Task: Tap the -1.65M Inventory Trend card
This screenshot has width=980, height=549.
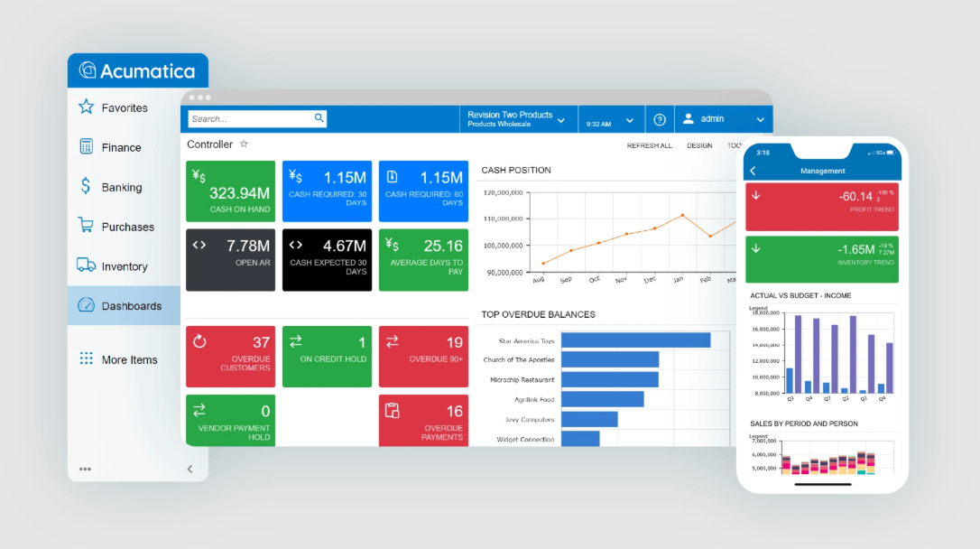Action: [x=822, y=259]
